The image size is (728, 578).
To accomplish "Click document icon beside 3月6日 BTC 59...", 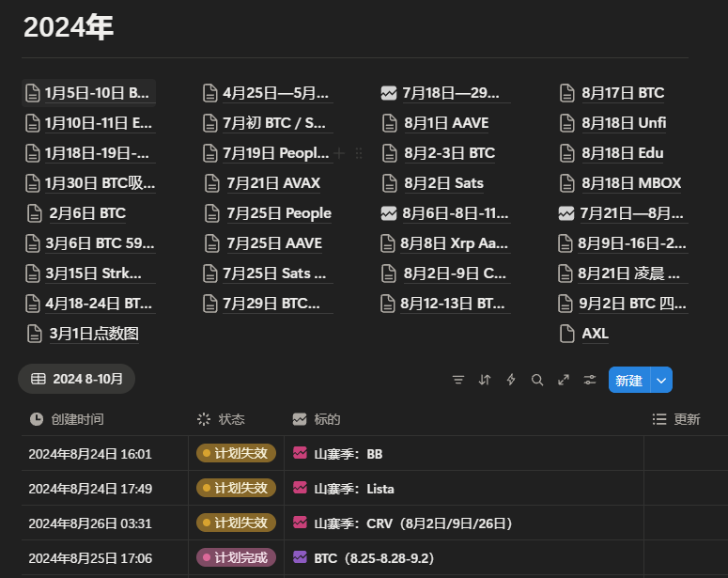I will (33, 243).
